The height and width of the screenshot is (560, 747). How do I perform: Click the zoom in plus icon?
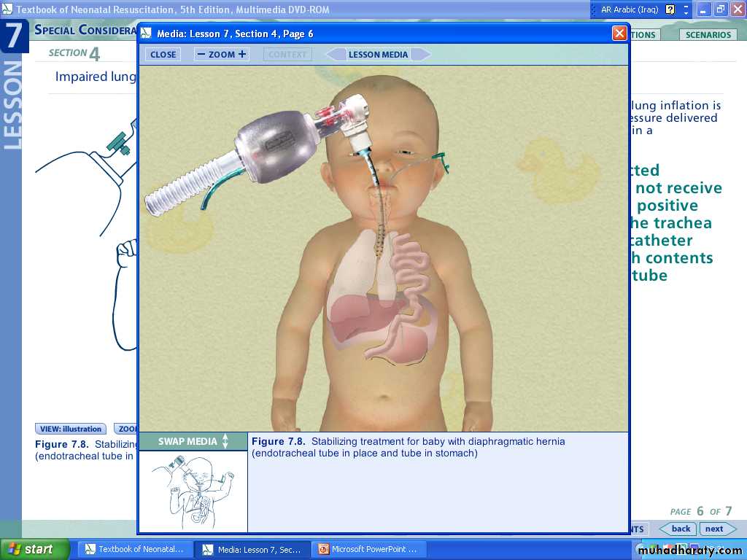point(242,55)
